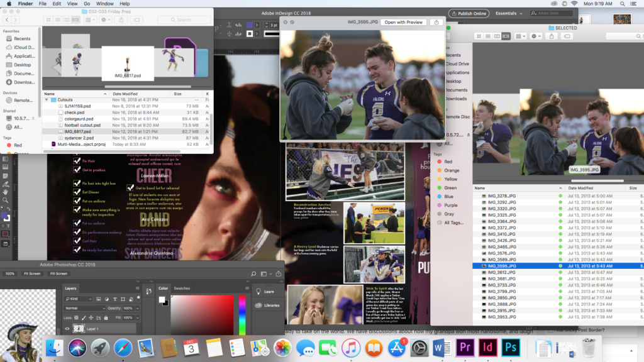Click the Photoshop search magnifier icon

pyautogui.click(x=253, y=274)
